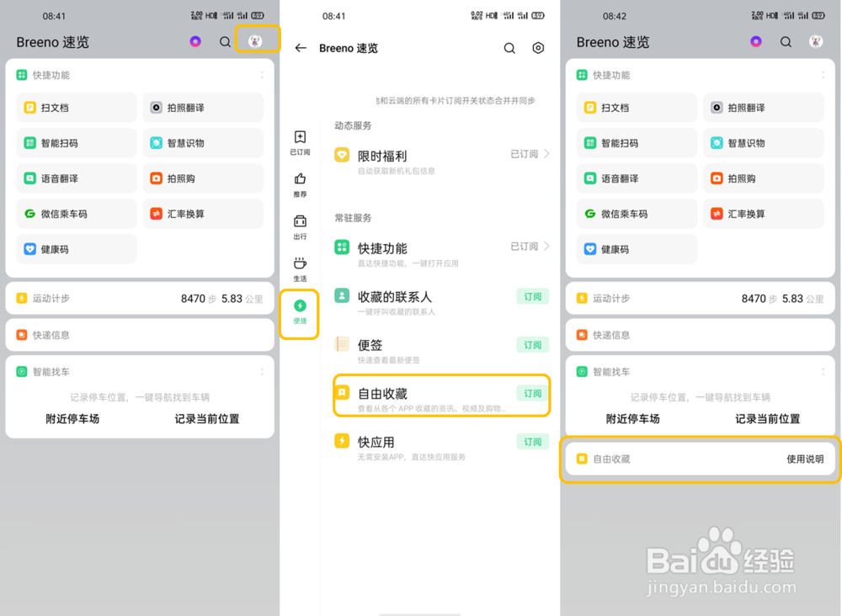The image size is (842, 616).
Task: Expand the 限时福利 entry via its chevron
Action: [548, 155]
